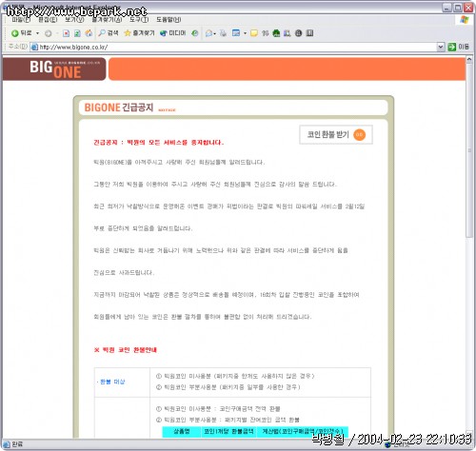
Task: Open the Media (미디어) toolbar button
Action: coord(172,33)
